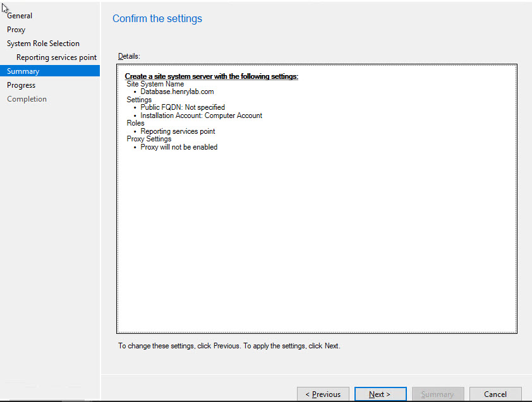The width and height of the screenshot is (532, 402).
Task: Open the System Role Selection step
Action: (43, 44)
